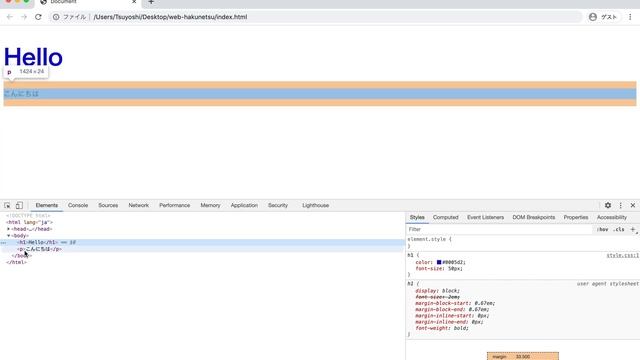Open DevTools settings gear
This screenshot has width=640, height=360.
tap(608, 205)
